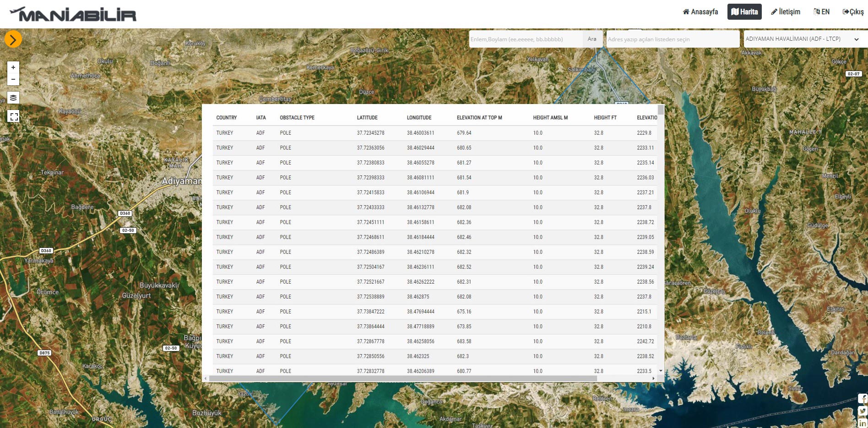
Task: Select the Harita menu tab
Action: (744, 12)
